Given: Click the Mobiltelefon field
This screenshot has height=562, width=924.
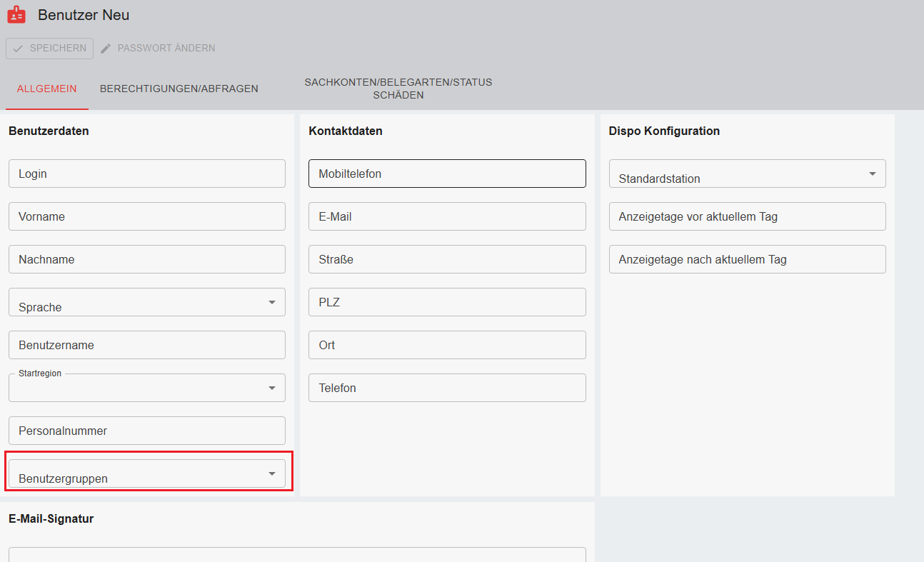Looking at the screenshot, I should tap(447, 174).
